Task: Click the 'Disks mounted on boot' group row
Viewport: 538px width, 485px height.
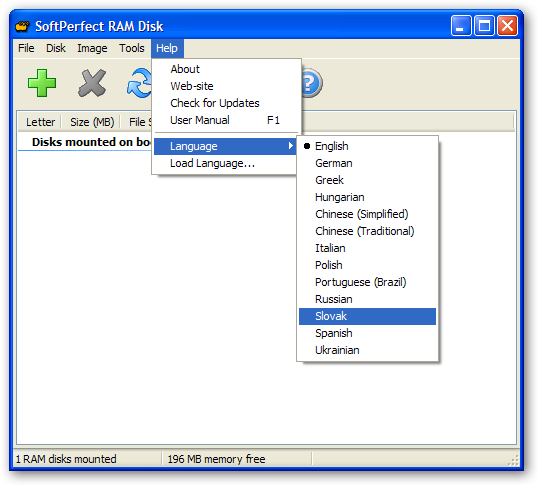Action: 84,142
